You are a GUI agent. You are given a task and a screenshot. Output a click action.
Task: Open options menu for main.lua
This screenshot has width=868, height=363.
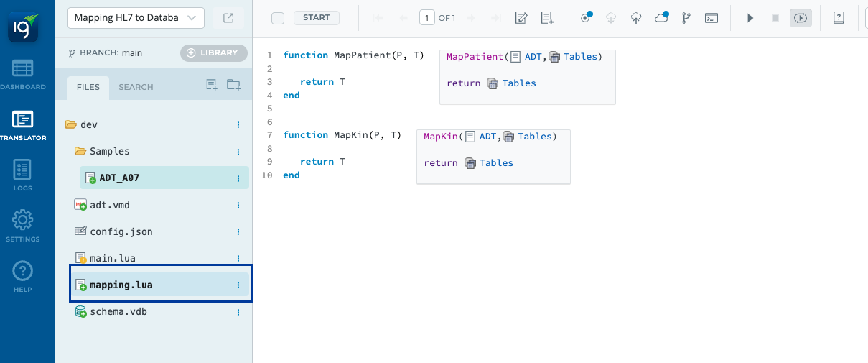coord(238,258)
